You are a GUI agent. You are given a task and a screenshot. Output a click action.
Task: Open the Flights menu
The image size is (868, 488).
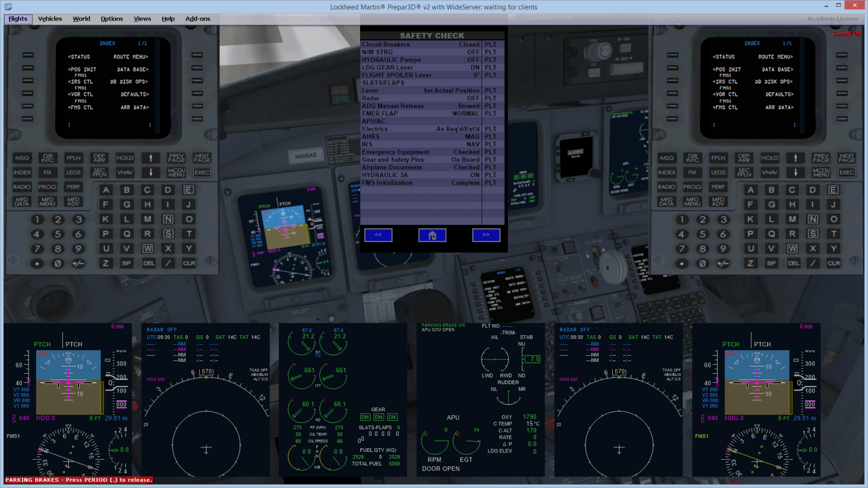(x=18, y=19)
